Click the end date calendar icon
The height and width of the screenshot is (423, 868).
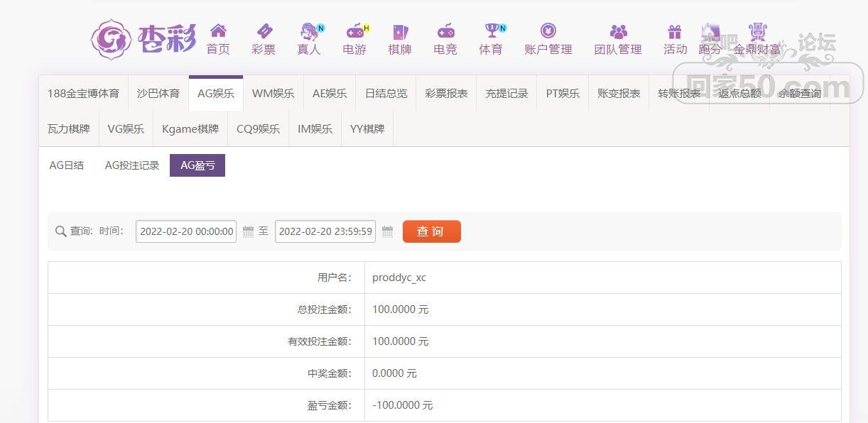click(x=387, y=231)
